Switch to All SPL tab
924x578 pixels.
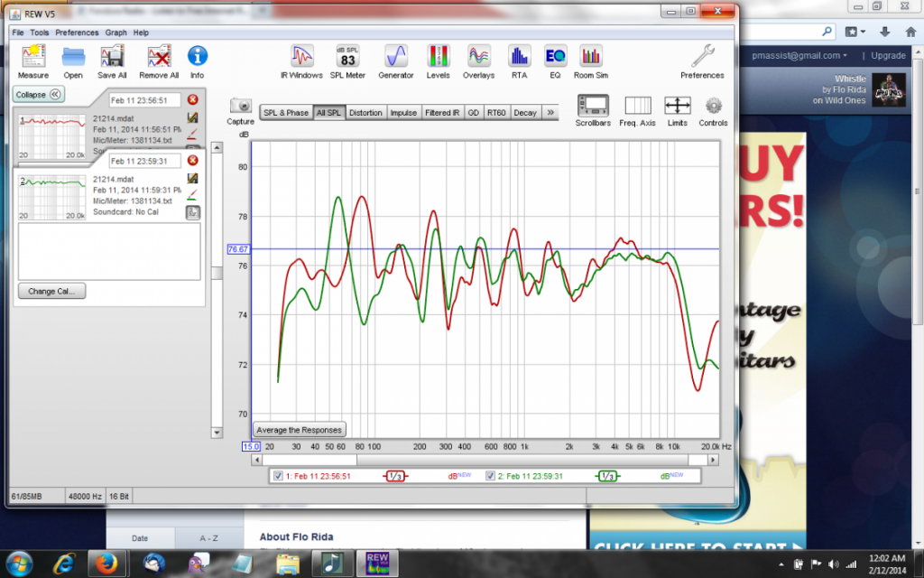(x=328, y=113)
